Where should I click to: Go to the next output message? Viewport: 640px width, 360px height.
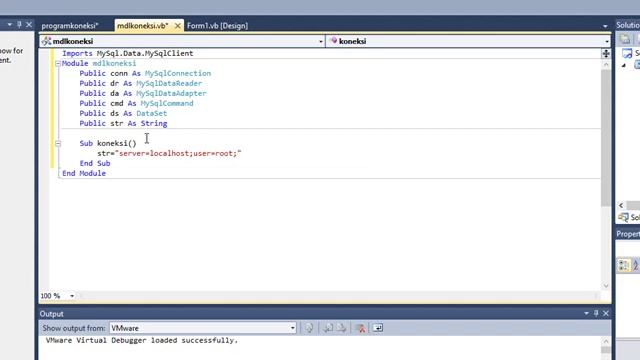[342, 328]
